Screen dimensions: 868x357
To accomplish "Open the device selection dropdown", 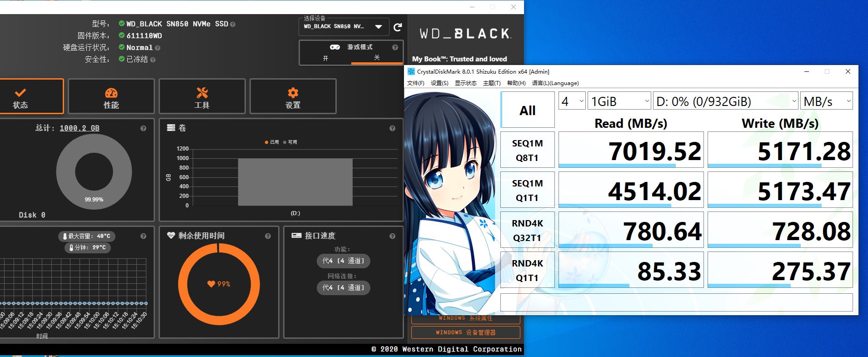I will coord(344,27).
